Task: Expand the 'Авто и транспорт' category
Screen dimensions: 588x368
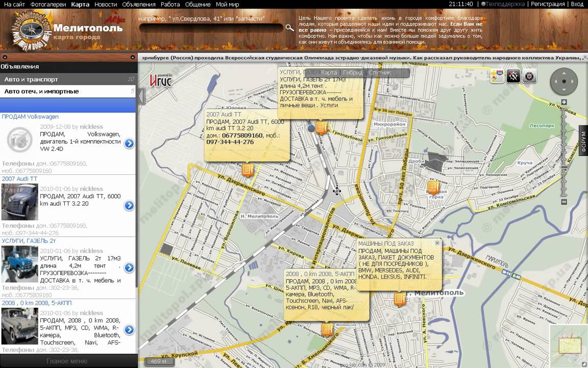Action: [x=68, y=79]
